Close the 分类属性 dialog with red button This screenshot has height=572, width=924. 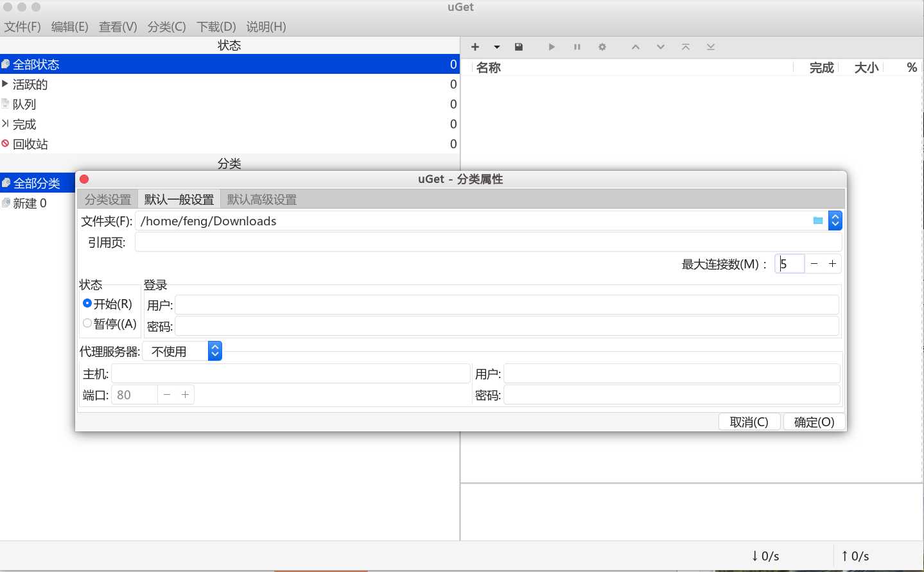(x=84, y=179)
